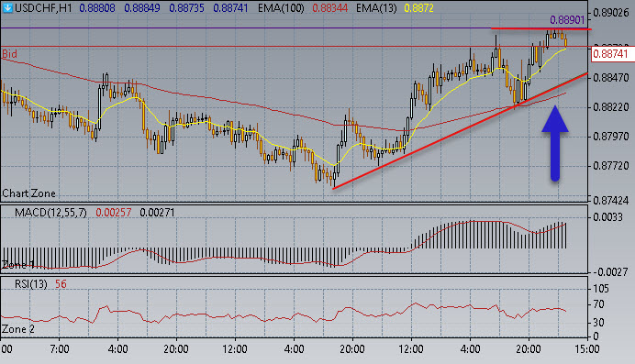Click the close price value 0.88741
Viewport: 635px width, 364px height.
[x=230, y=8]
